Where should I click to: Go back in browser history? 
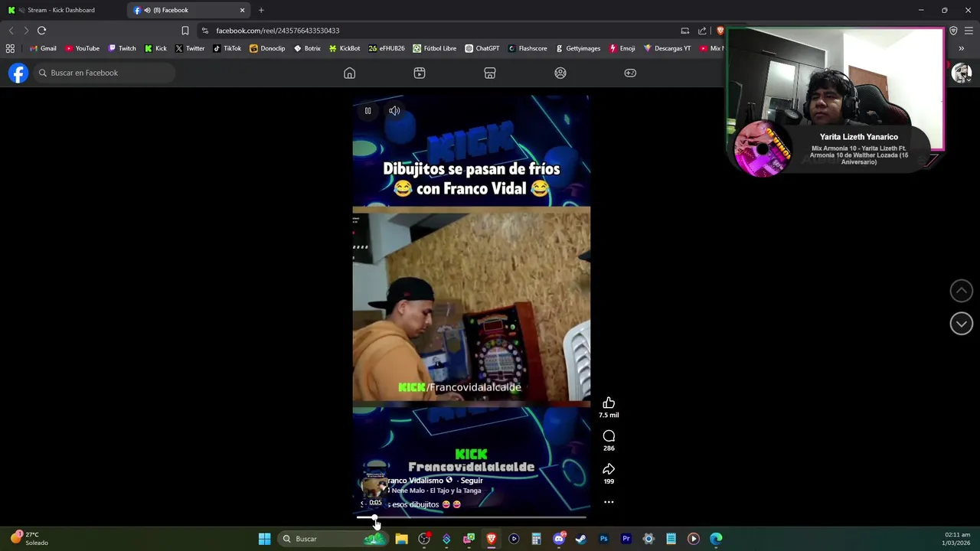[11, 31]
